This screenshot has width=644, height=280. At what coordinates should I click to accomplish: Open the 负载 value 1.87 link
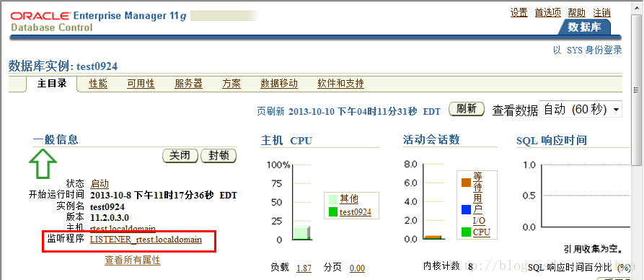304,268
